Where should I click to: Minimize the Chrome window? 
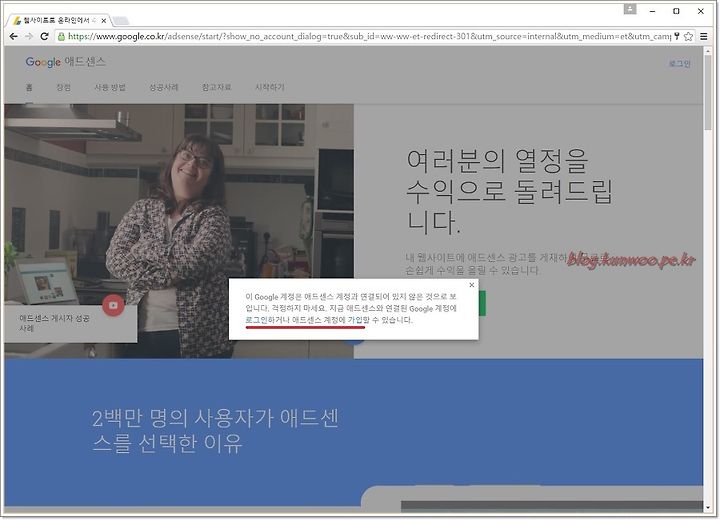coord(652,11)
